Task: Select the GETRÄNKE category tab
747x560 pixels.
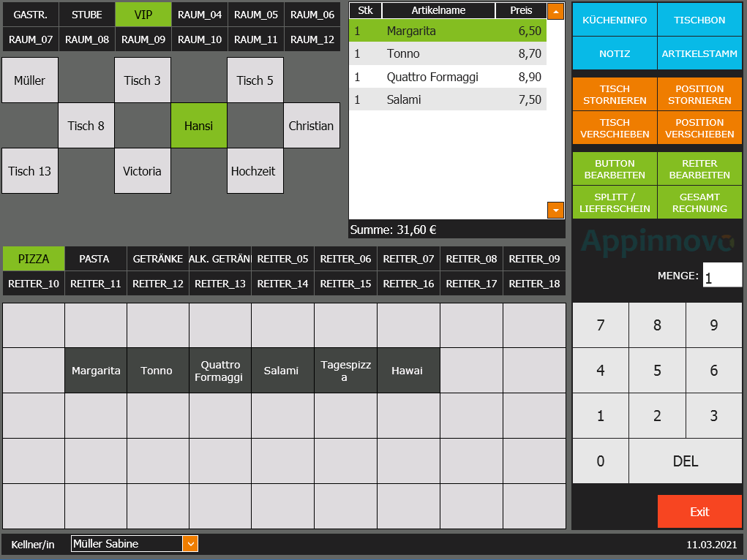Action: click(x=157, y=259)
